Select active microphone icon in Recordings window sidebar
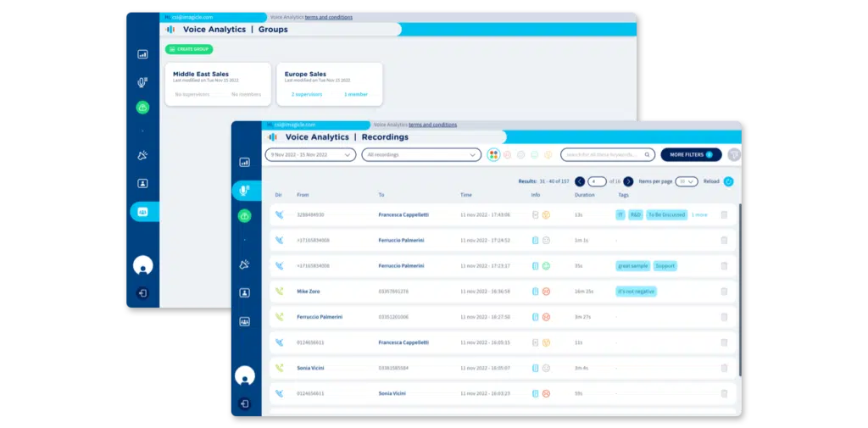Image resolution: width=868 pixels, height=428 pixels. pyautogui.click(x=244, y=191)
